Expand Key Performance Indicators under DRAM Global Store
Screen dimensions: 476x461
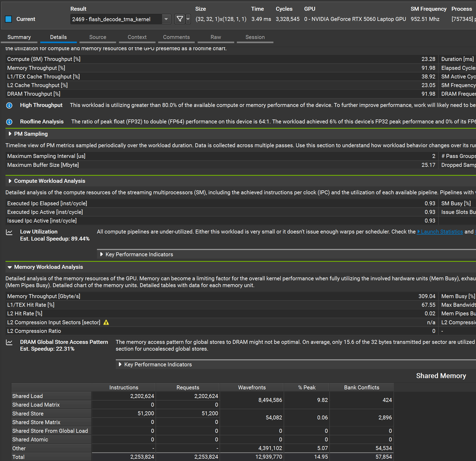(x=120, y=364)
